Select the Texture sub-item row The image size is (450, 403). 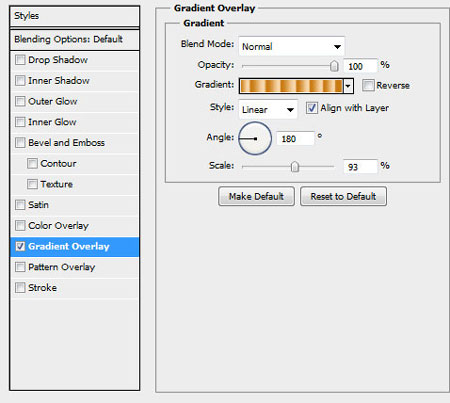(75, 184)
